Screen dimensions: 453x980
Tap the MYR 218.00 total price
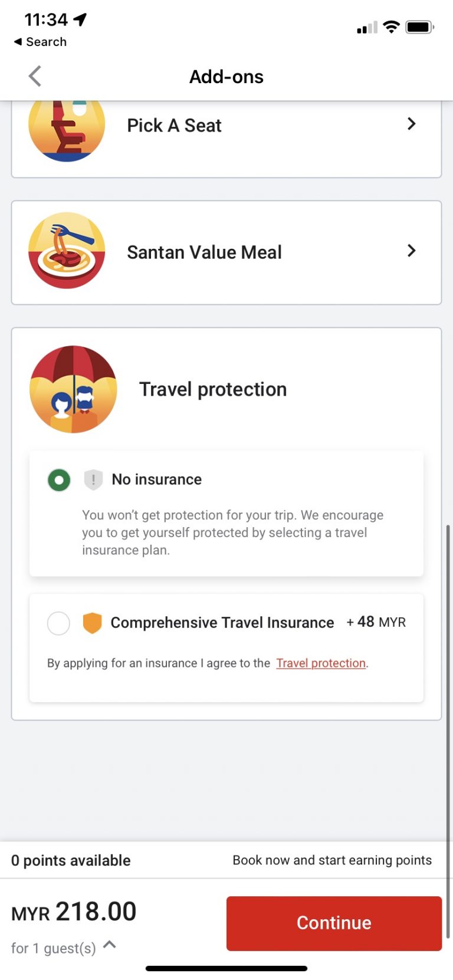74,911
